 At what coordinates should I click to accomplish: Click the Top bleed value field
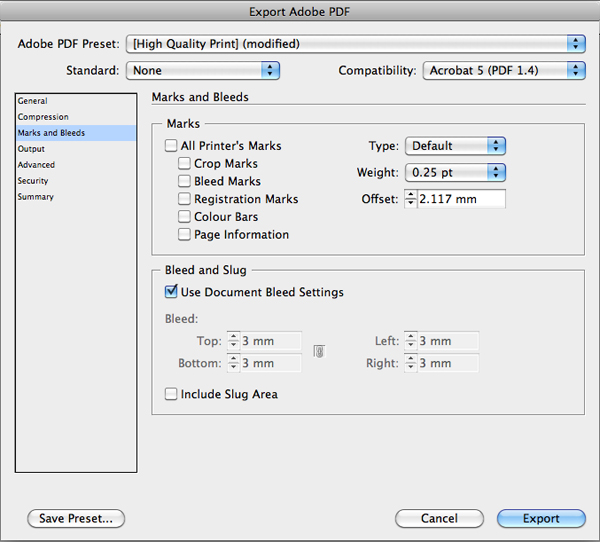tap(271, 341)
